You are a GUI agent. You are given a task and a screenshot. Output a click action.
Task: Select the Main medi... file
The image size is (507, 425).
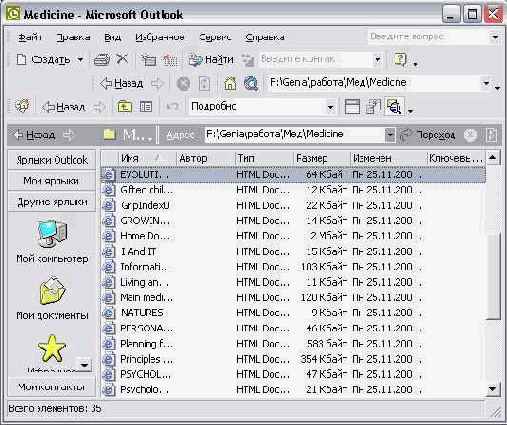(146, 298)
